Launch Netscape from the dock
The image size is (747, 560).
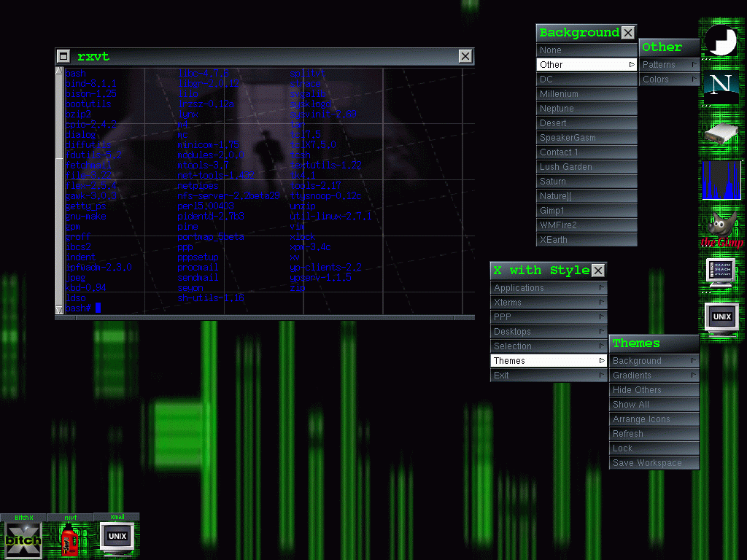pos(721,86)
